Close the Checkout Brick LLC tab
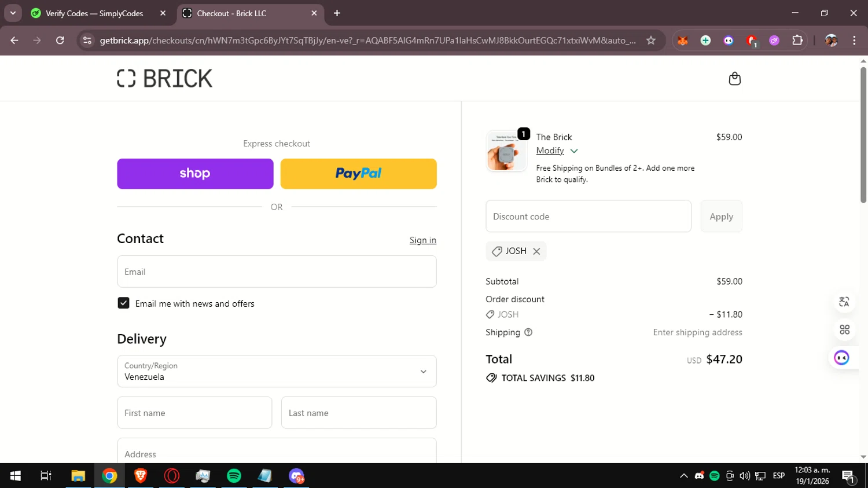Viewport: 868px width, 488px height. click(314, 13)
